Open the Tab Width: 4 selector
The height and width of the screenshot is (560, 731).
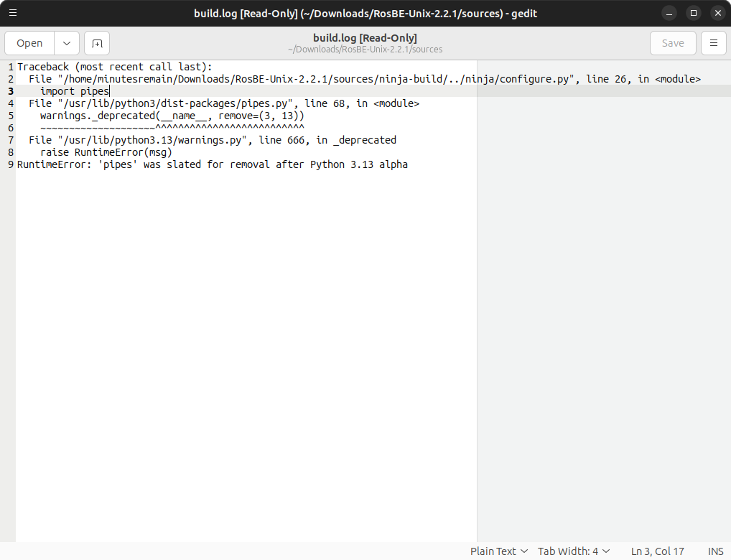click(x=574, y=551)
